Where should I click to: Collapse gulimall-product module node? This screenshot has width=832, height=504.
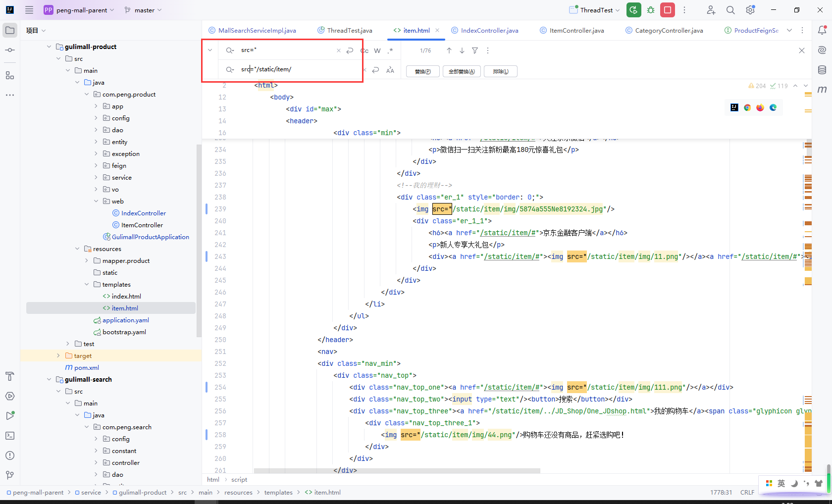point(49,47)
